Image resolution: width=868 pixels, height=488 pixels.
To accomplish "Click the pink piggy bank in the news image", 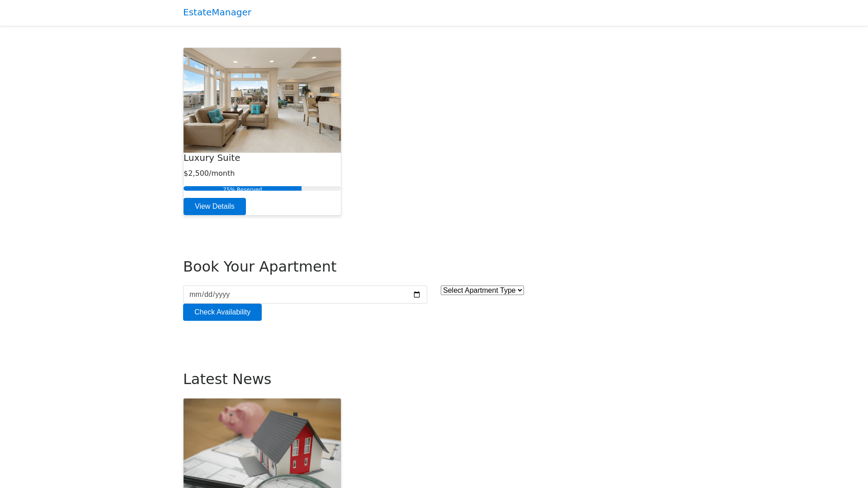I will click(x=244, y=418).
